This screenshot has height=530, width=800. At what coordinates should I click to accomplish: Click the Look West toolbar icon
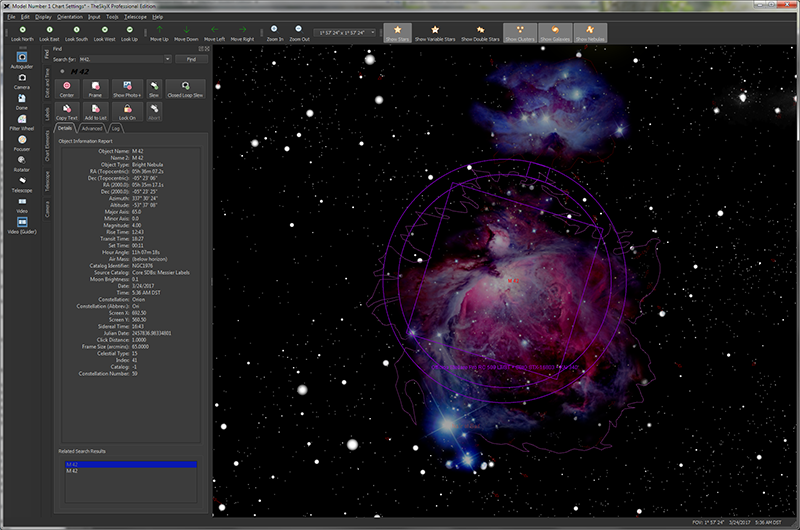[x=105, y=33]
